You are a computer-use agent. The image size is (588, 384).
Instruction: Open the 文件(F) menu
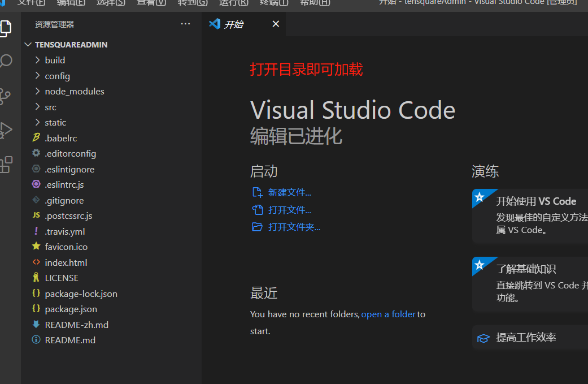click(x=32, y=3)
